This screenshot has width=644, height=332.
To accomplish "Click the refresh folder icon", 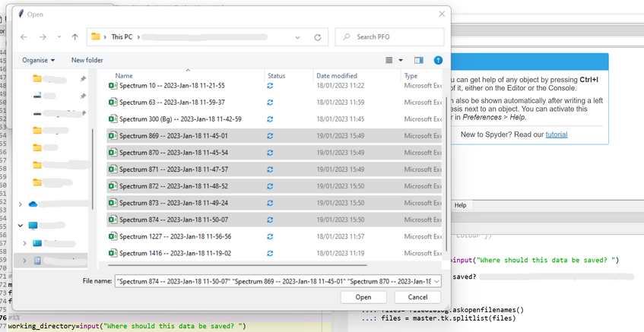I will coord(319,36).
